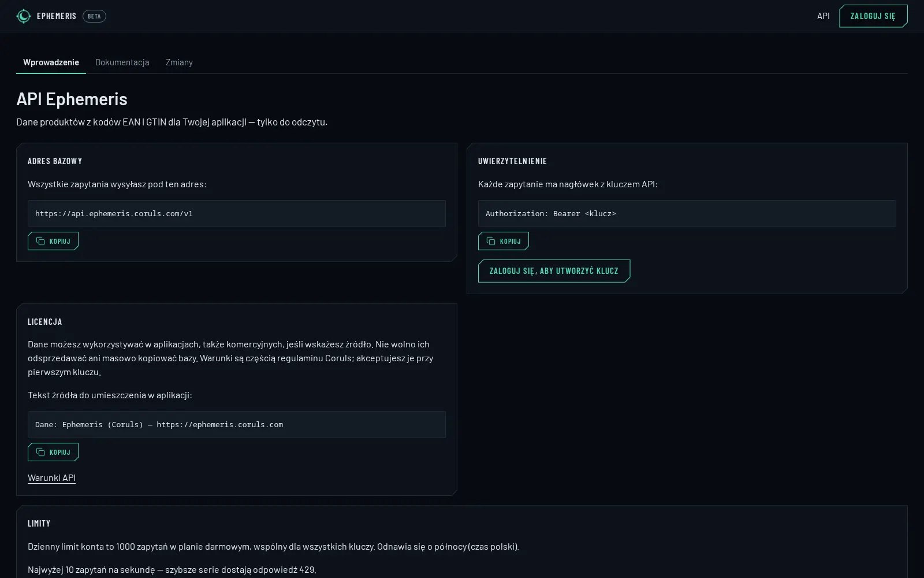Viewport: 924px width, 578px height.
Task: Switch to the Zmiany tab
Action: pos(179,62)
